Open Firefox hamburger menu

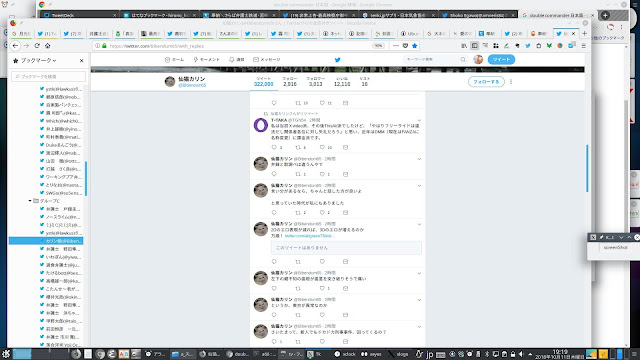click(584, 46)
